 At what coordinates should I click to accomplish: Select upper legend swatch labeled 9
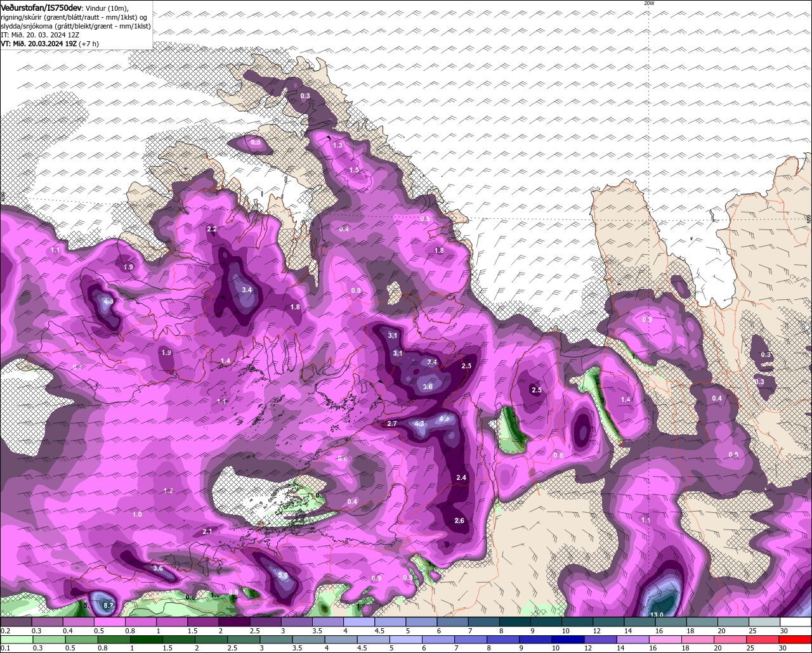(x=546, y=622)
